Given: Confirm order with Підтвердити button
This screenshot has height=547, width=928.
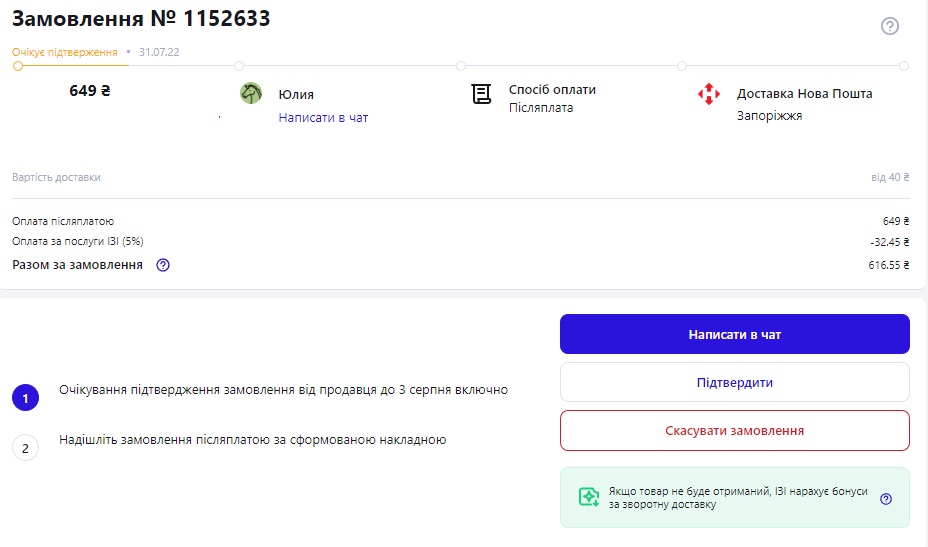Looking at the screenshot, I should pos(734,382).
